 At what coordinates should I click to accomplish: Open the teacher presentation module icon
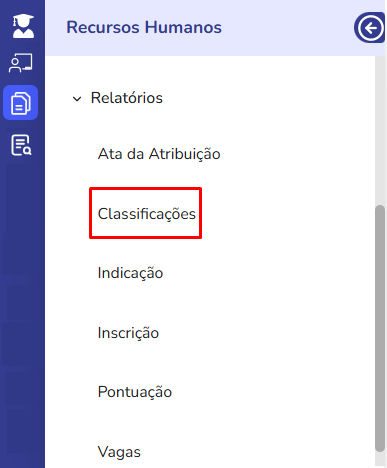click(21, 63)
